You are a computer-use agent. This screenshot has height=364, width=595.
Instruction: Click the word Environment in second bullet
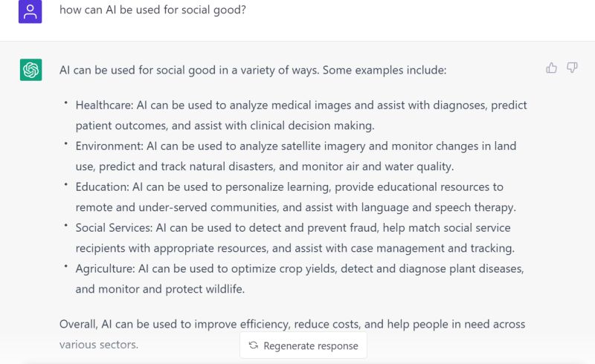(109, 146)
